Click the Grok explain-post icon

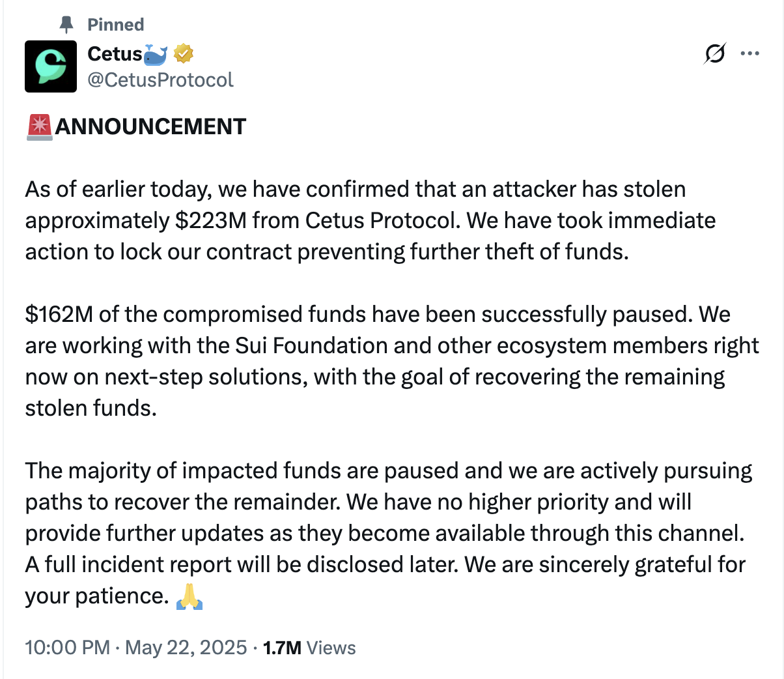click(714, 54)
